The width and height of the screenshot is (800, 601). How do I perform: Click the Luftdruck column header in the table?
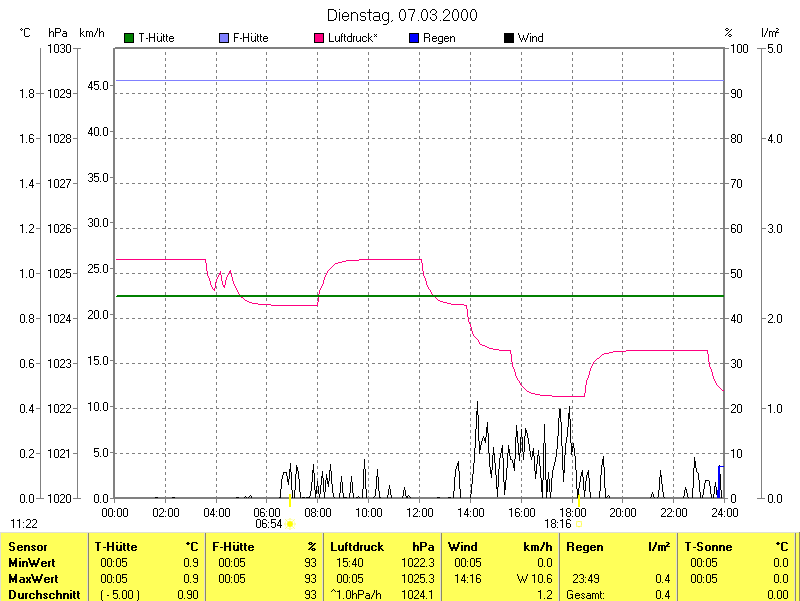[x=357, y=547]
